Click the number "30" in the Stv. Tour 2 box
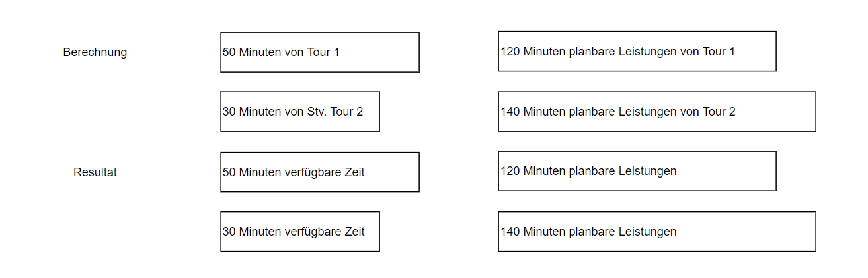Image resolution: width=868 pixels, height=278 pixels. pos(229,112)
